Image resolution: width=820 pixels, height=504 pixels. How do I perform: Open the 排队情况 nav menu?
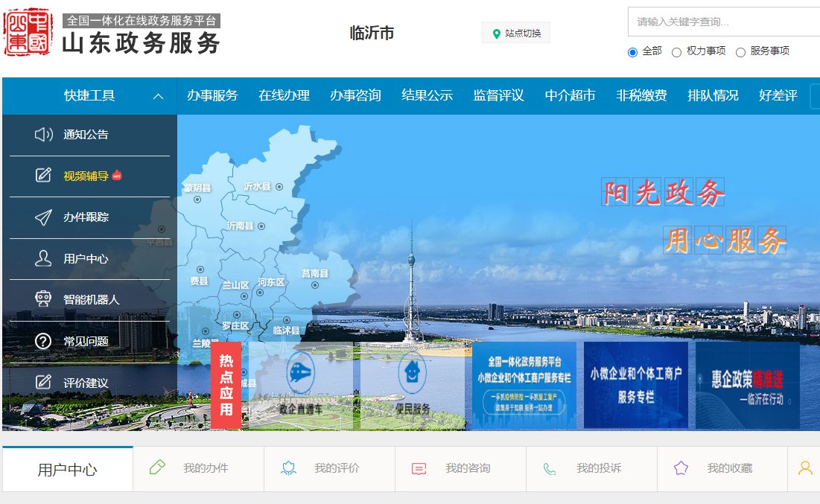click(x=713, y=95)
